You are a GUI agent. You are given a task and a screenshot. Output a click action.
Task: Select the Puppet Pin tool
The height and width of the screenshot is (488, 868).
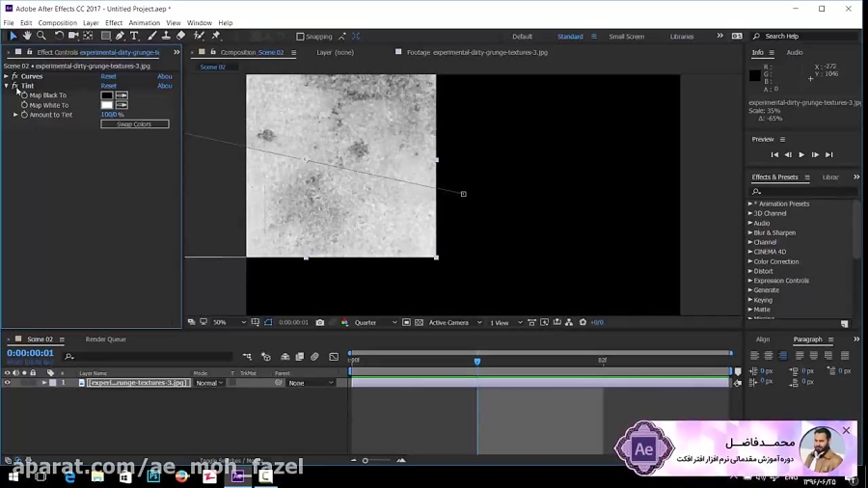tap(216, 36)
